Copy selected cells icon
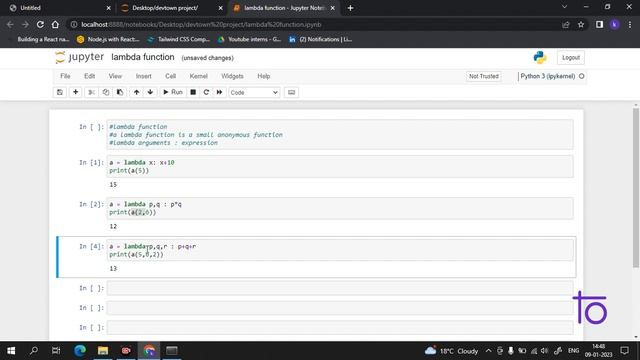 [106, 92]
